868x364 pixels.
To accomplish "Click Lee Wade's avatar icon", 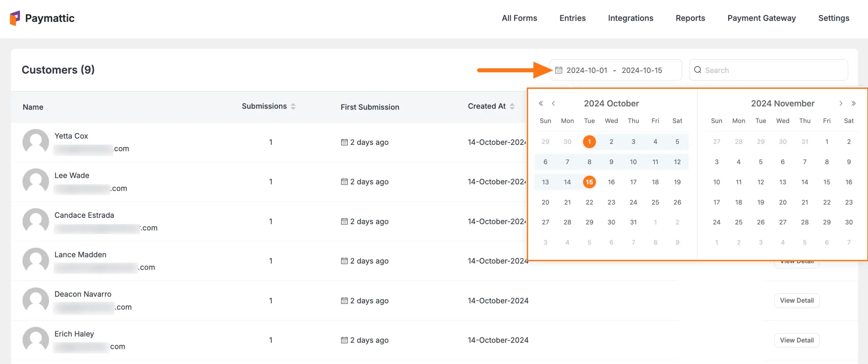I will [35, 181].
